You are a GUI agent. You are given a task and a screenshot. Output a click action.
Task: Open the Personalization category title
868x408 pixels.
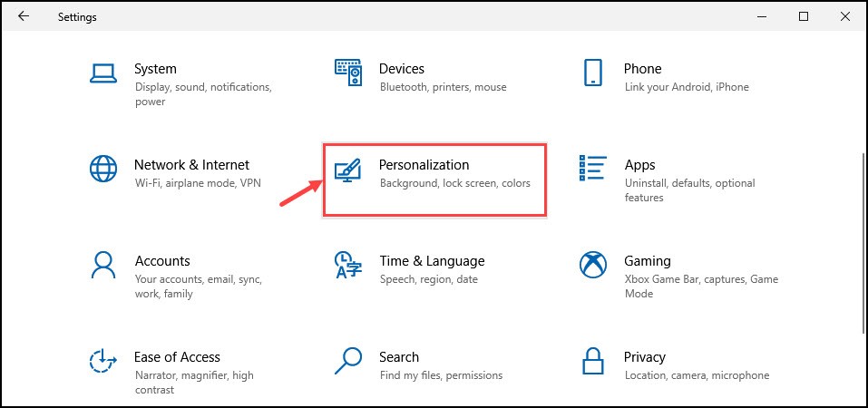pos(424,165)
